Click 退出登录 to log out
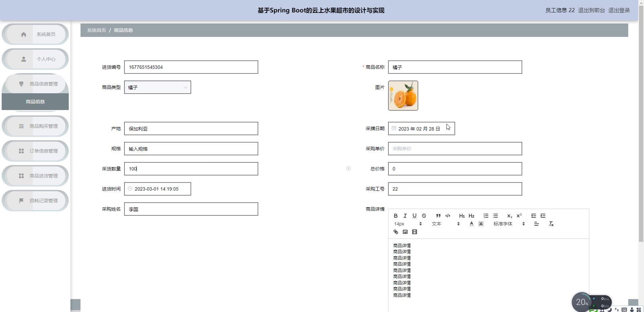 click(x=619, y=10)
